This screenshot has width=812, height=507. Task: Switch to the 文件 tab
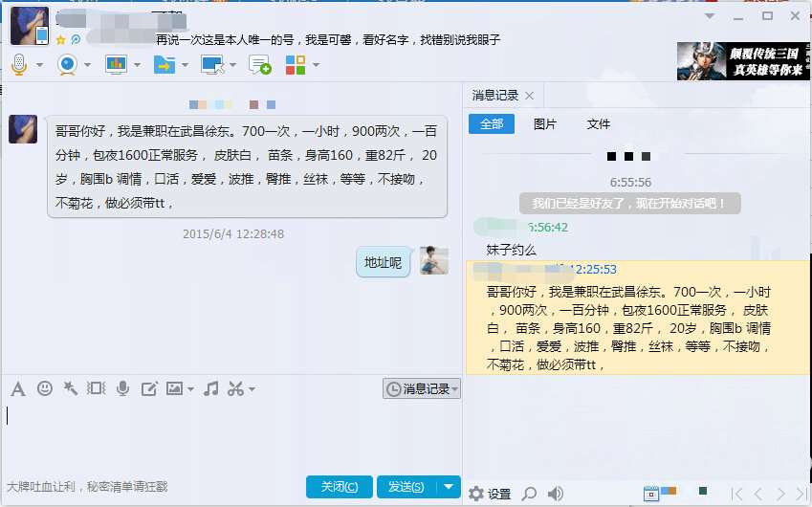(599, 123)
